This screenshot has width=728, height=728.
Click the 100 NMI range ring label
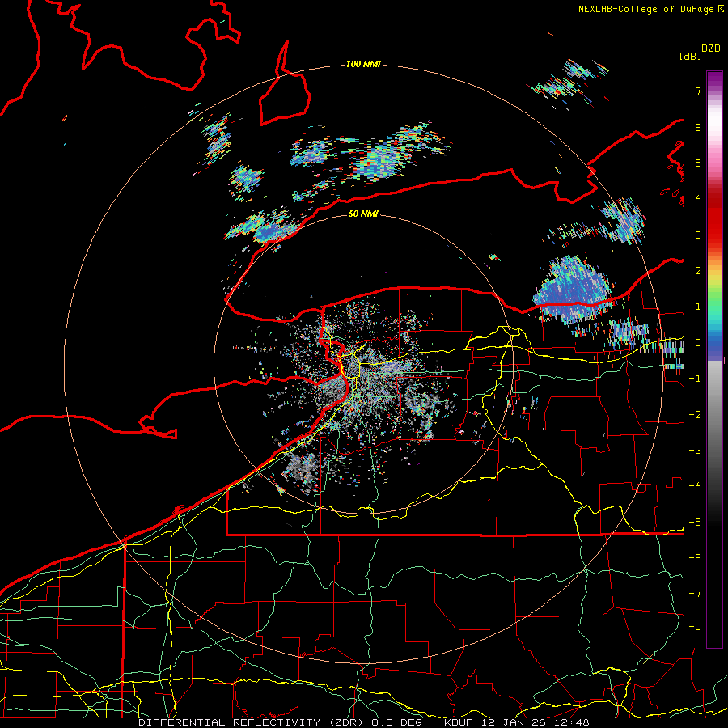coord(363,64)
